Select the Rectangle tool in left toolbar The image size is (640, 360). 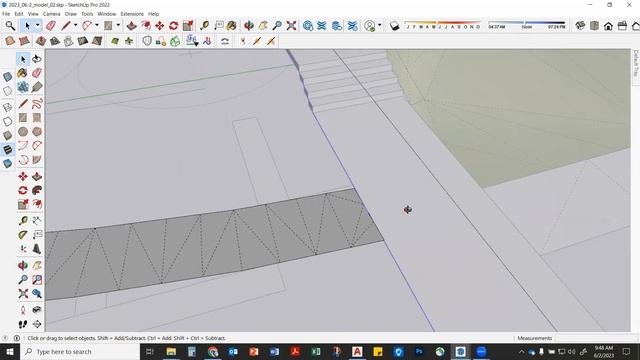pyautogui.click(x=23, y=118)
